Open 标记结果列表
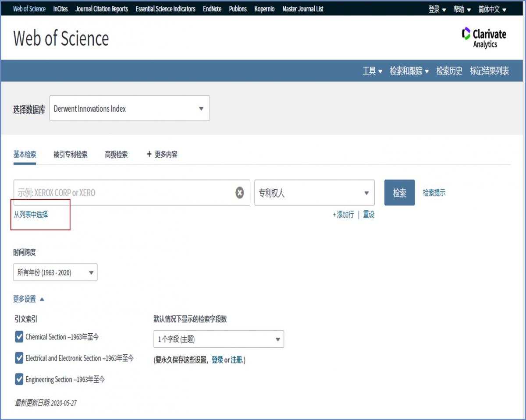Screen dimensions: 526x420 tap(490, 71)
